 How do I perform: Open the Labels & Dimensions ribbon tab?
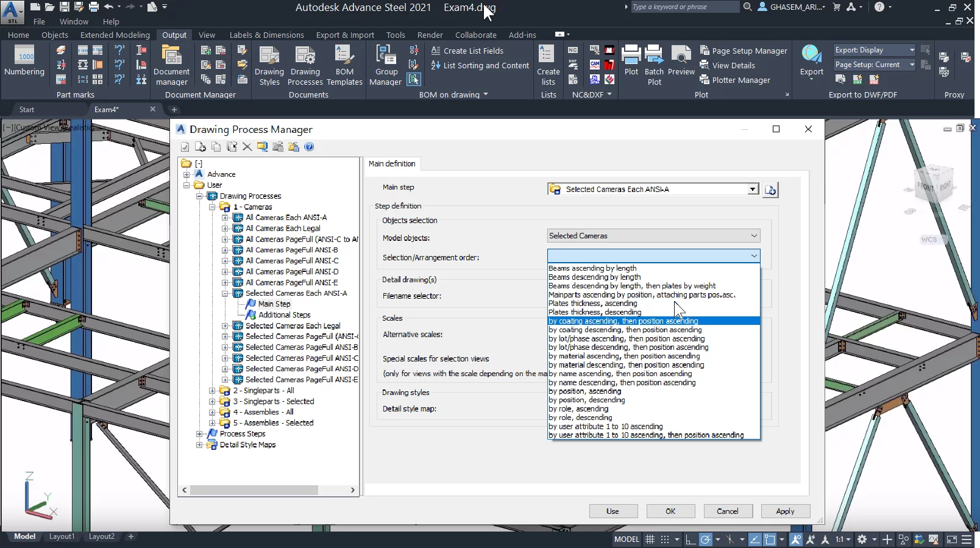click(266, 35)
